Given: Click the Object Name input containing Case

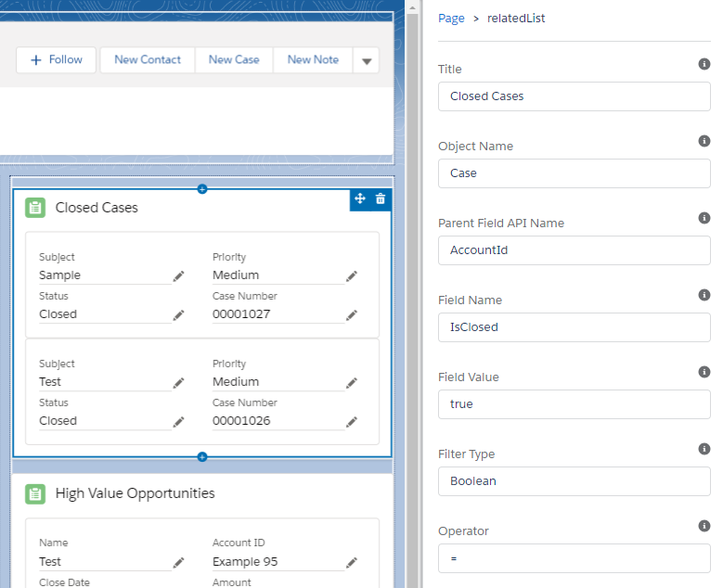Looking at the screenshot, I should pos(575,173).
